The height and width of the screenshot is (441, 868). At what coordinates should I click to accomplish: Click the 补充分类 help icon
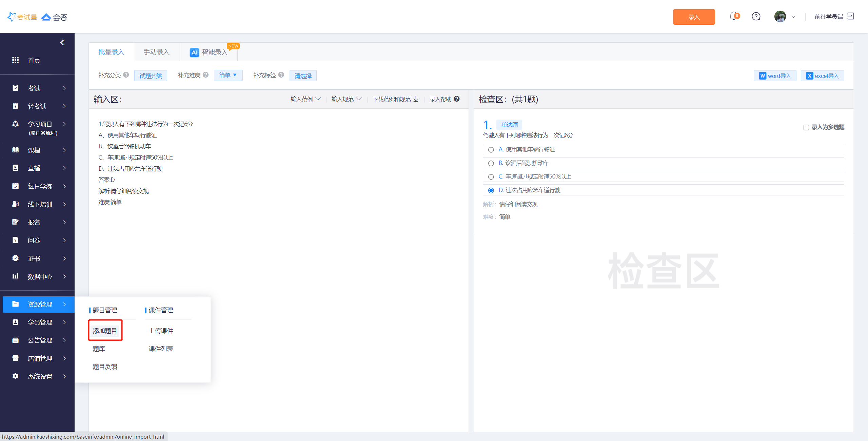click(x=126, y=75)
